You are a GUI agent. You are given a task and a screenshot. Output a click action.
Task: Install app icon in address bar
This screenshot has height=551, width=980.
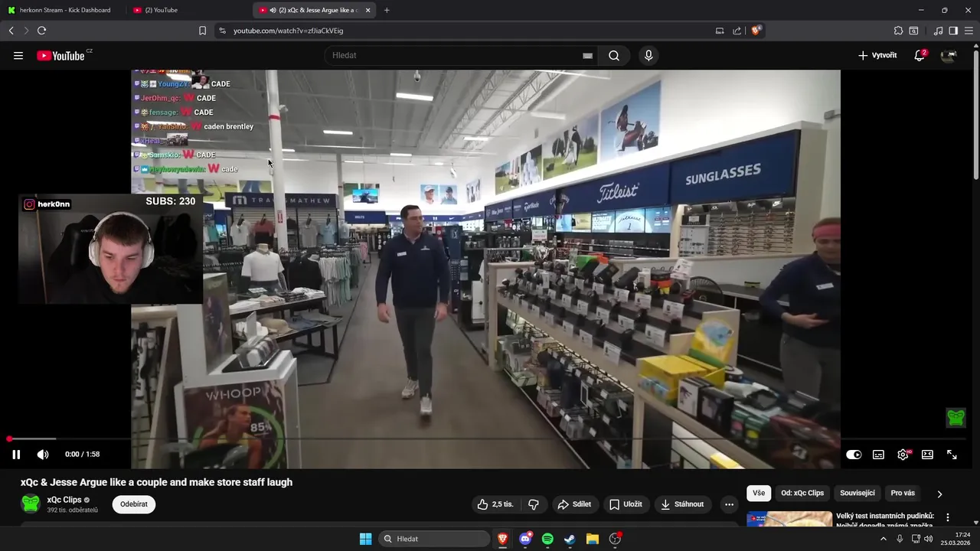point(720,31)
